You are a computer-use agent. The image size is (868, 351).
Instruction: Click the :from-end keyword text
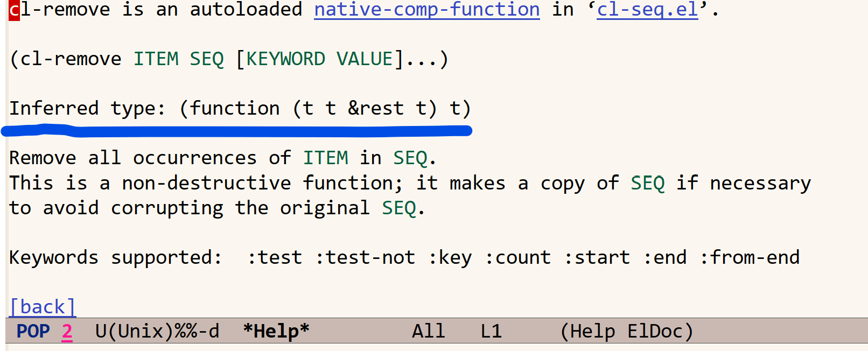tap(750, 257)
